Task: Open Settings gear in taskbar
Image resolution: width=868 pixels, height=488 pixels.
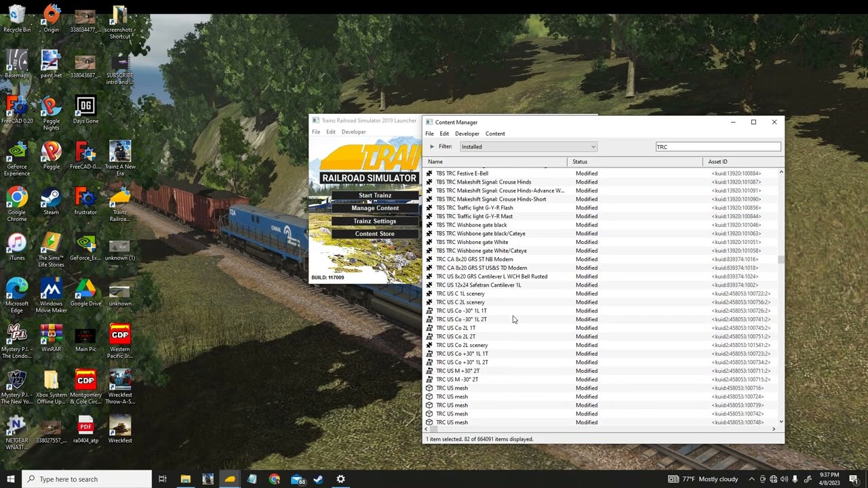Action: point(340,479)
